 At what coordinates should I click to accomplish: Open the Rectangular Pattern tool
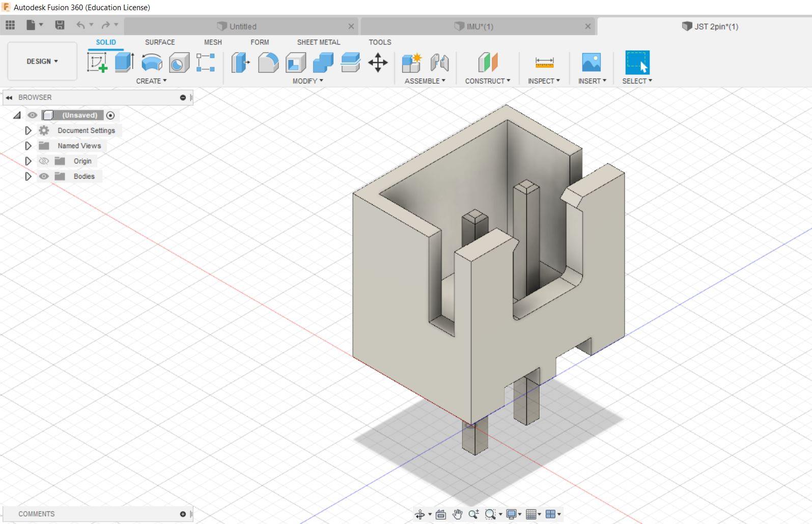[x=206, y=63]
